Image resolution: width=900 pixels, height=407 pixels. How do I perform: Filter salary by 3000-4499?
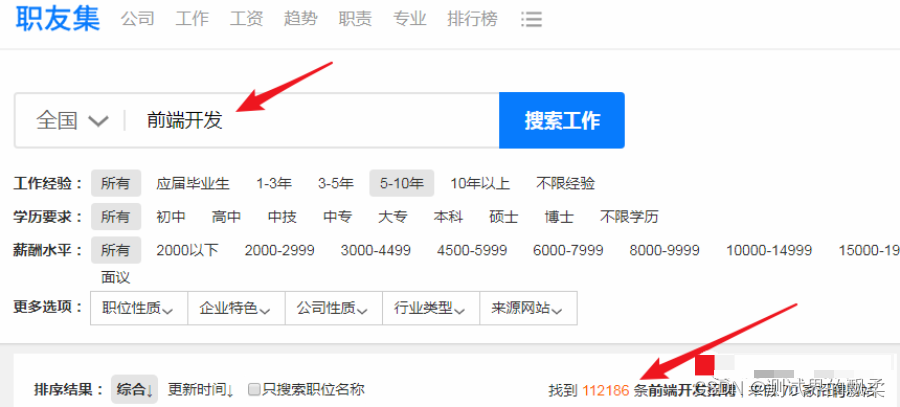point(375,250)
